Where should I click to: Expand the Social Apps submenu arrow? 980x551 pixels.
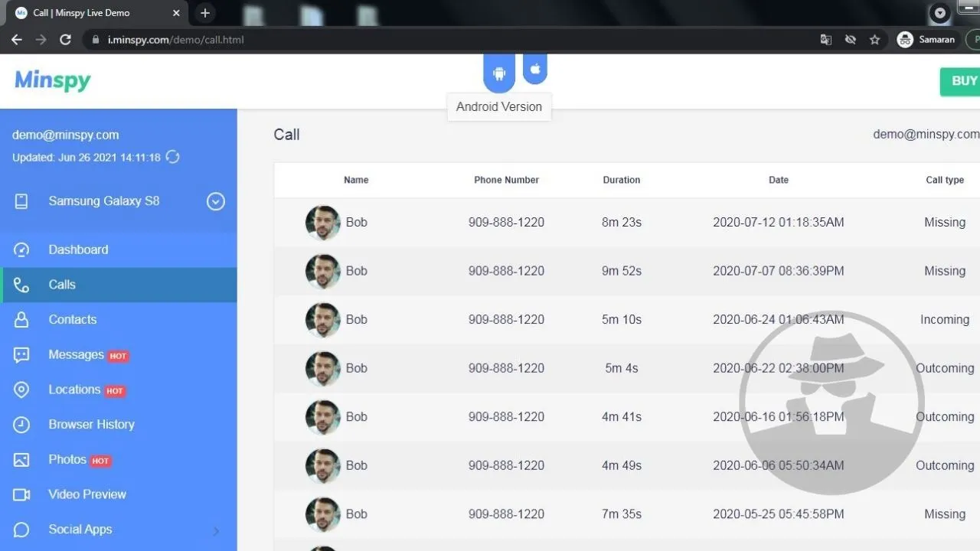(215, 530)
